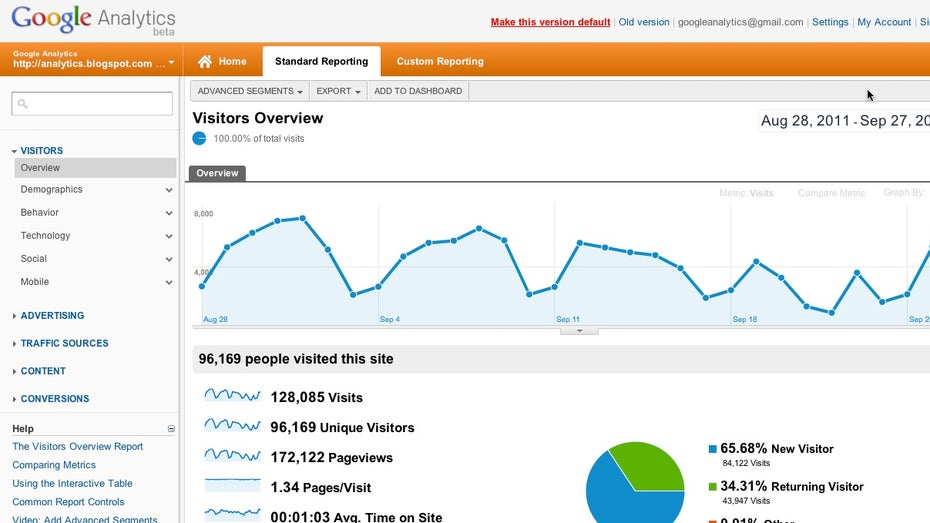Click '96,169 people visited this site' heading

coord(296,359)
